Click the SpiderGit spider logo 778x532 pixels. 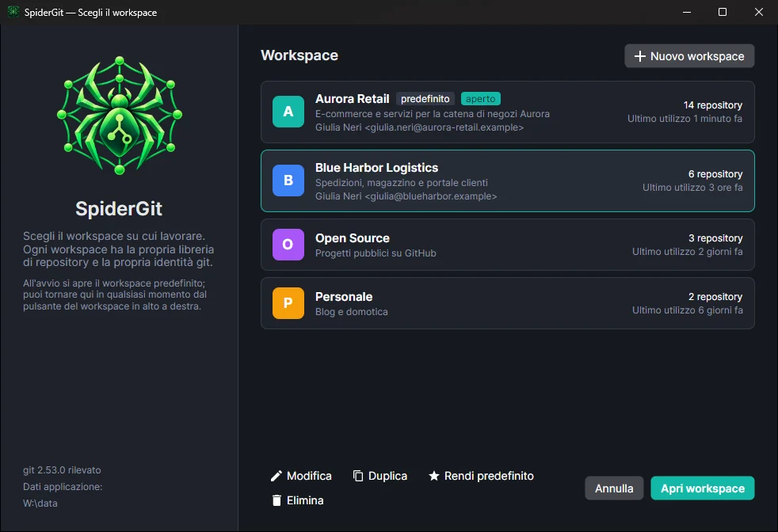tap(120, 115)
